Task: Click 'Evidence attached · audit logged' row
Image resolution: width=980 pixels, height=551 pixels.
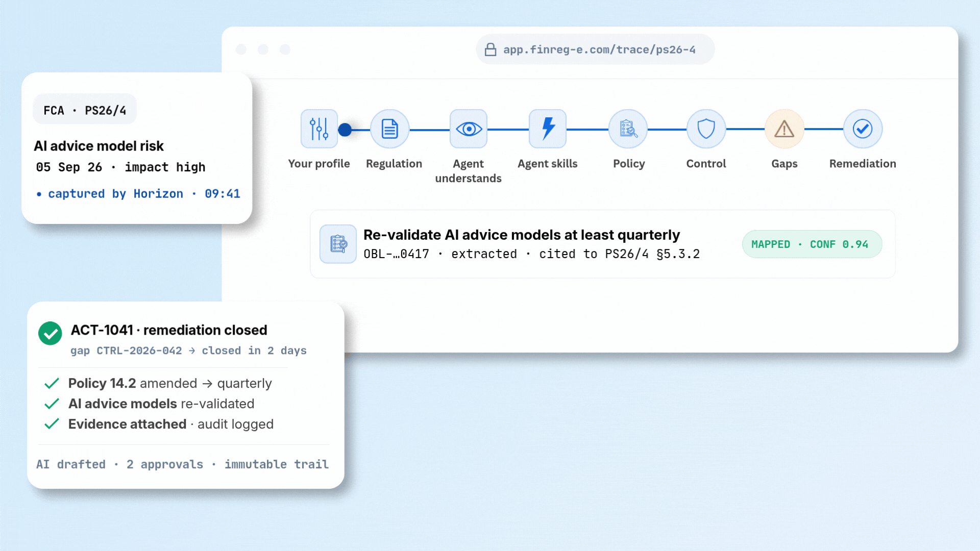Action: 171,424
